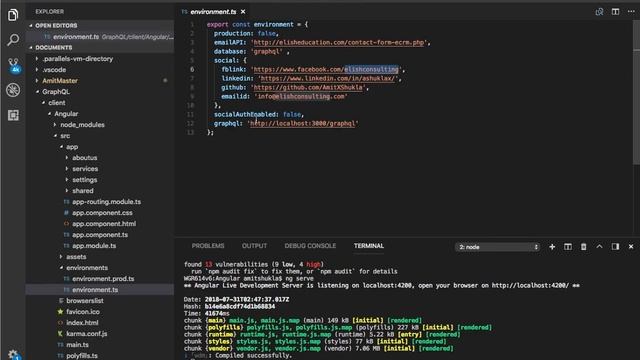Follow localhost:3000/graphql link in code
This screenshot has height=360, width=640.
click(x=302, y=124)
